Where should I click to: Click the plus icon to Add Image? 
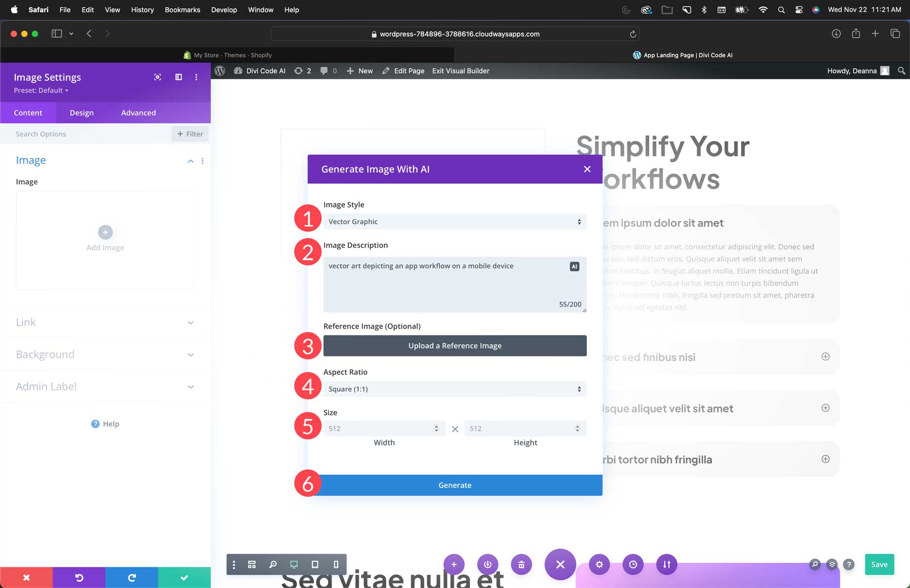pyautogui.click(x=105, y=232)
